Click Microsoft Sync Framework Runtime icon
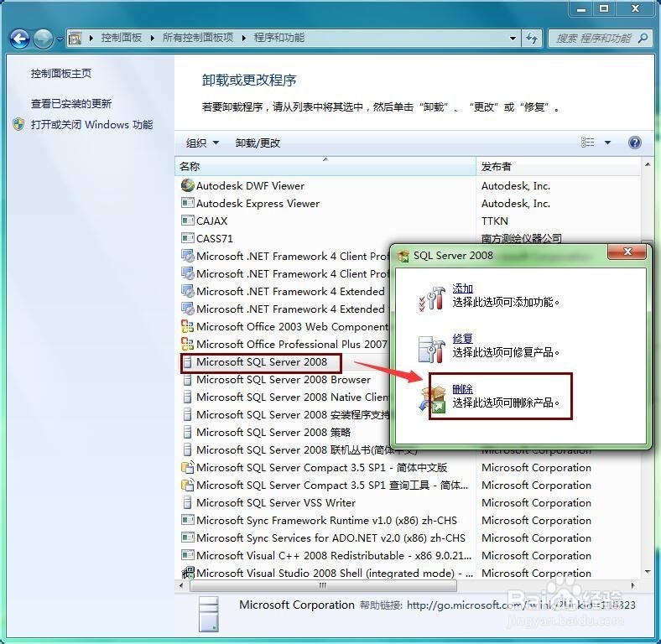Screen dimensions: 661x644 point(188,520)
